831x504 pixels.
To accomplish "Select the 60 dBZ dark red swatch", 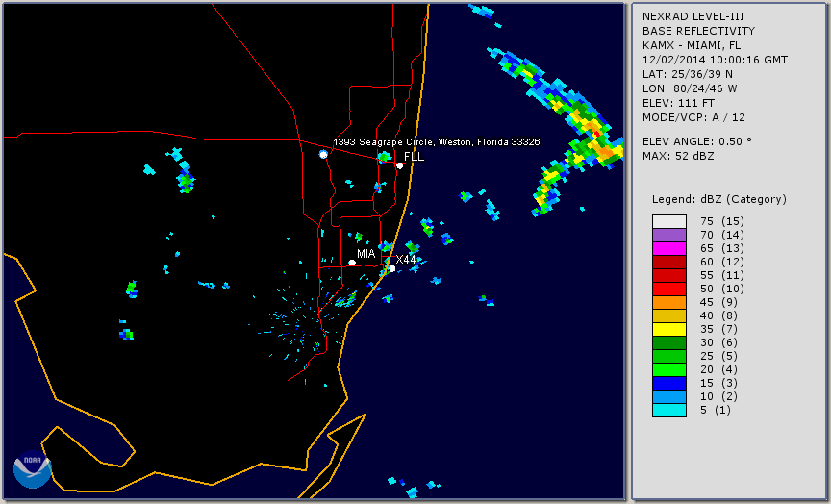I will [669, 262].
